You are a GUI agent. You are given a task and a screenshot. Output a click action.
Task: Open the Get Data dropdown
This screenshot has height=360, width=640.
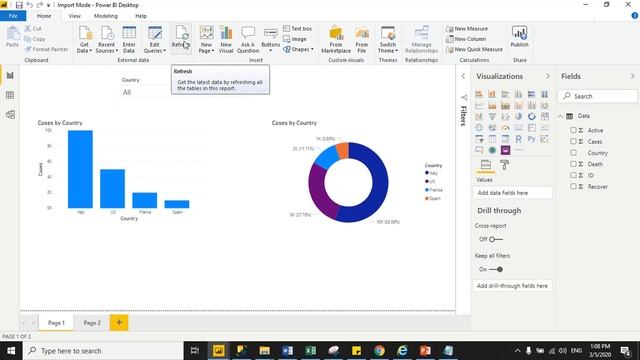click(x=84, y=40)
